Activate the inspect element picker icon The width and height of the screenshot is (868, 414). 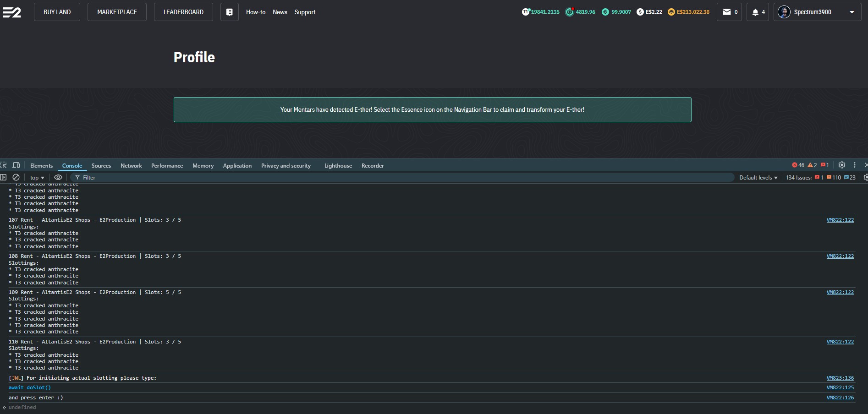[4, 165]
